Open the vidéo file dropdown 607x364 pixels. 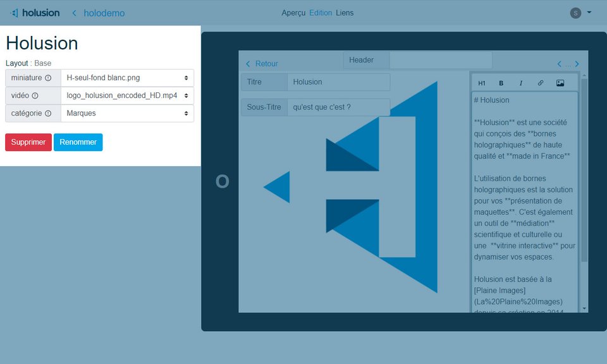(127, 95)
